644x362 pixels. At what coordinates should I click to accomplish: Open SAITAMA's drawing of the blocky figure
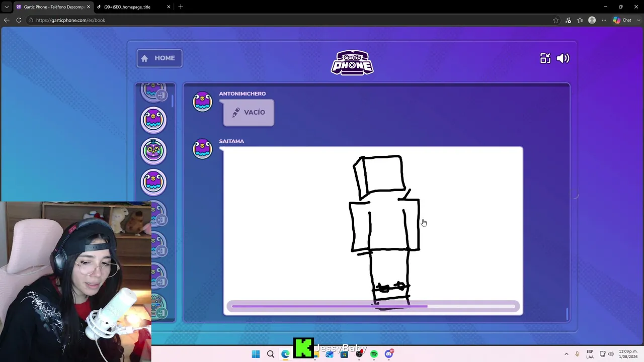click(373, 231)
